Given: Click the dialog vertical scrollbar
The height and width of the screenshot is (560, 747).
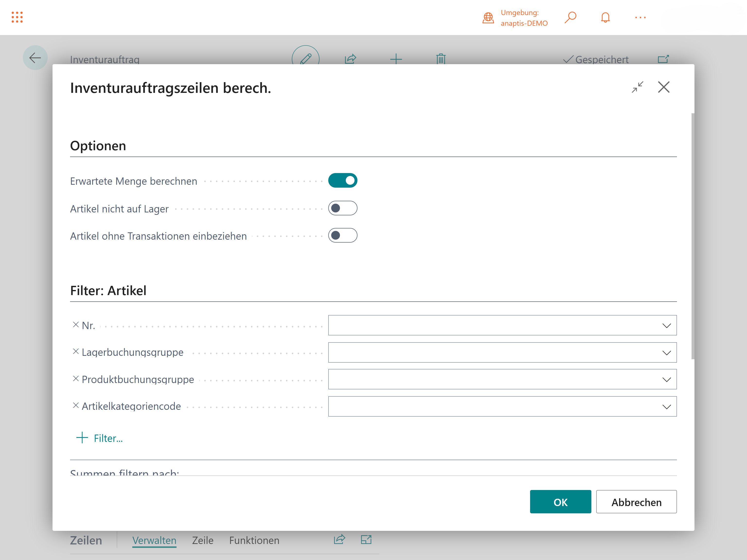Looking at the screenshot, I should click(693, 236).
